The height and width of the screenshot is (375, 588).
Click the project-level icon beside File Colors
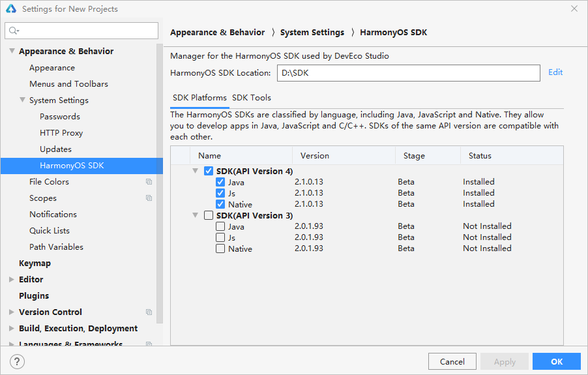(x=149, y=182)
